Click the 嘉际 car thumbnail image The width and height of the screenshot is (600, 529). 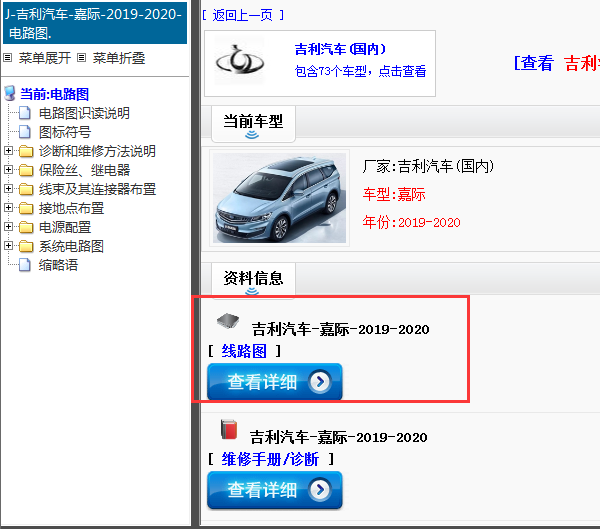coord(279,198)
